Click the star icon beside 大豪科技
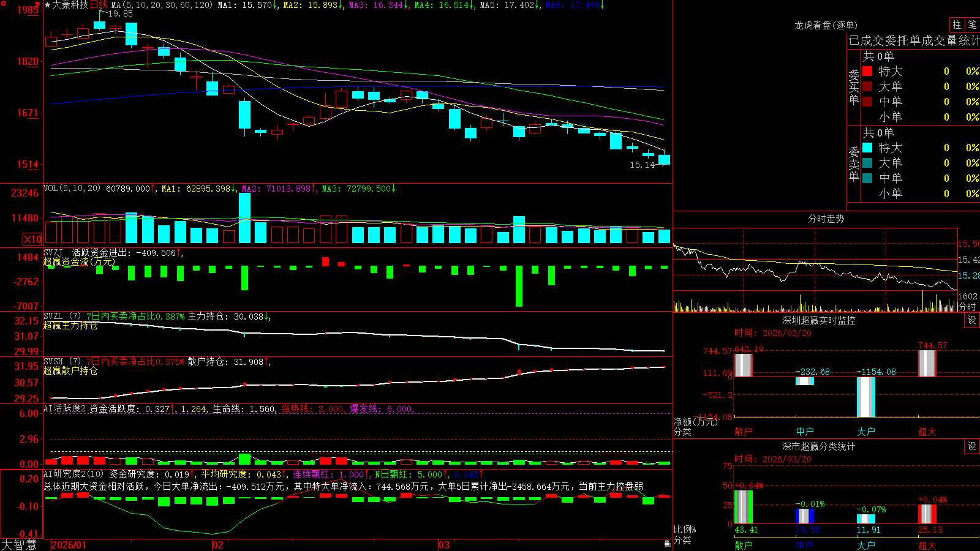 (x=48, y=5)
